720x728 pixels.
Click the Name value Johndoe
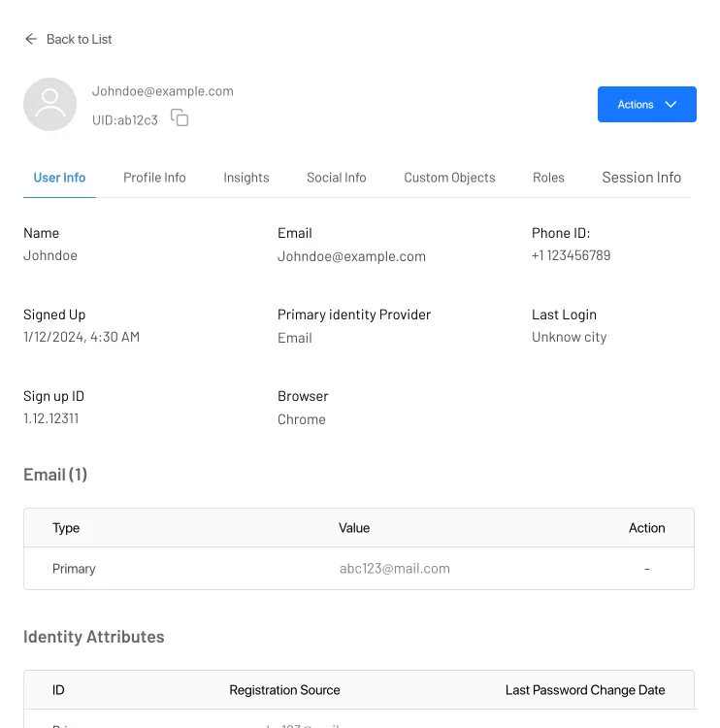pyautogui.click(x=50, y=255)
